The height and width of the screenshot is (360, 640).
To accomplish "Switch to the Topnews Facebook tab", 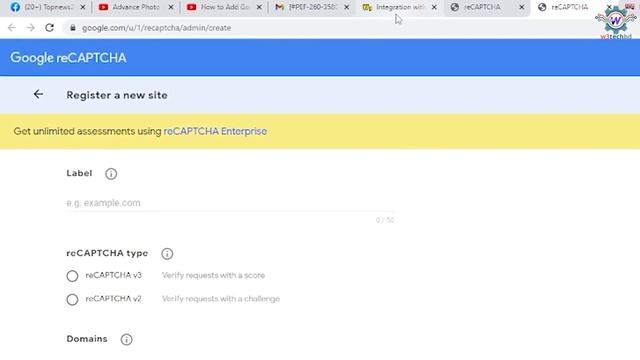I will 48,7.
